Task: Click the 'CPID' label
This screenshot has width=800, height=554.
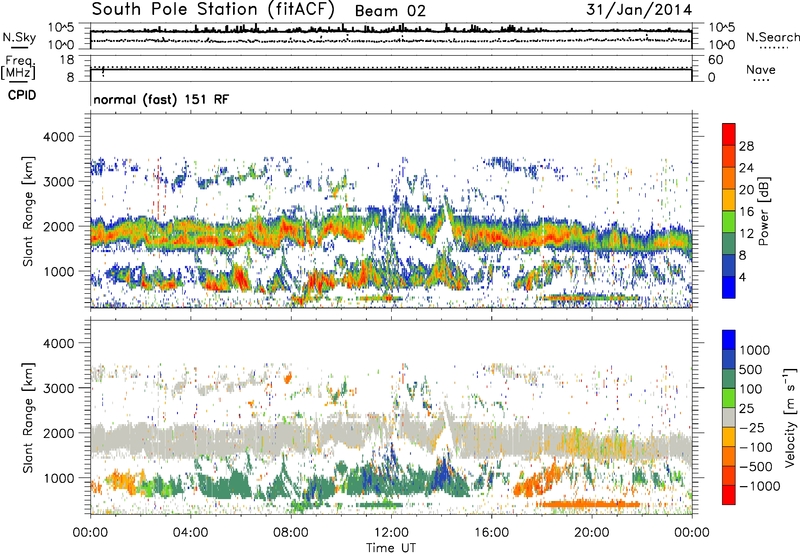Action: (22, 95)
